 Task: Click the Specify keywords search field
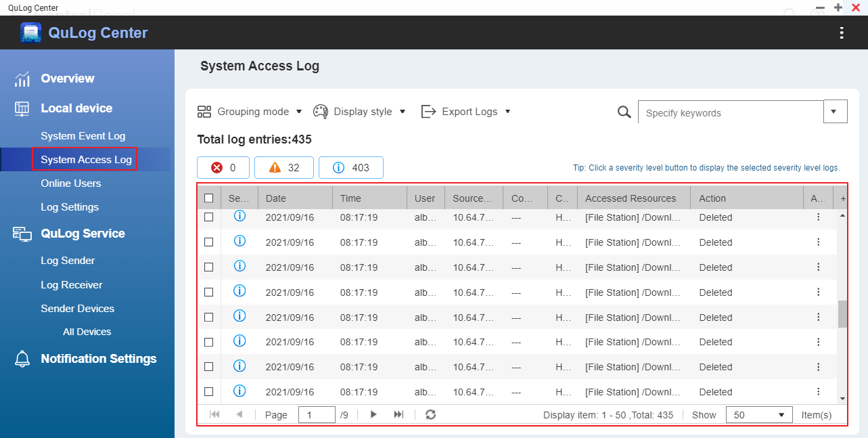click(x=731, y=112)
